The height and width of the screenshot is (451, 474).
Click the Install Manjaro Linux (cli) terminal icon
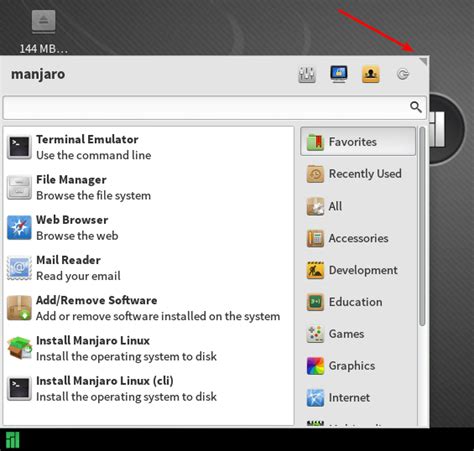tap(19, 388)
